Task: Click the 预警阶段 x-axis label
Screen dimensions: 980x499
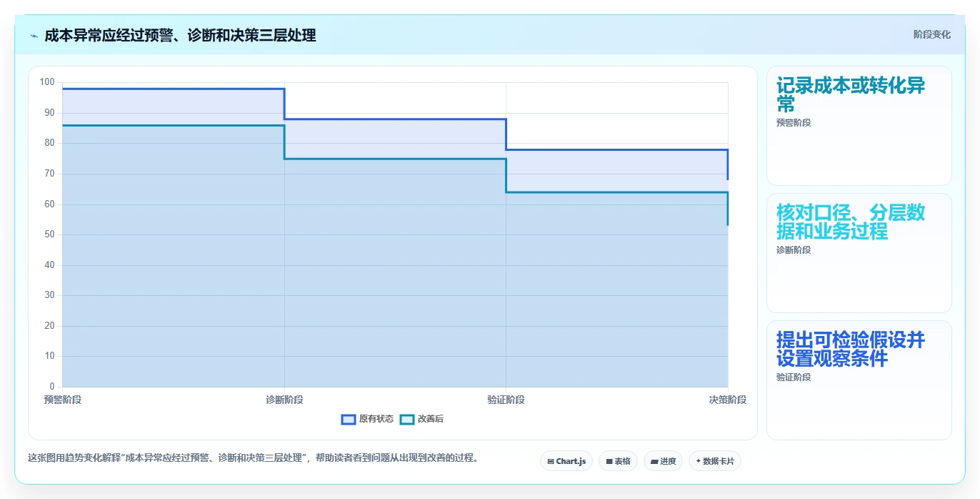Action: [63, 400]
